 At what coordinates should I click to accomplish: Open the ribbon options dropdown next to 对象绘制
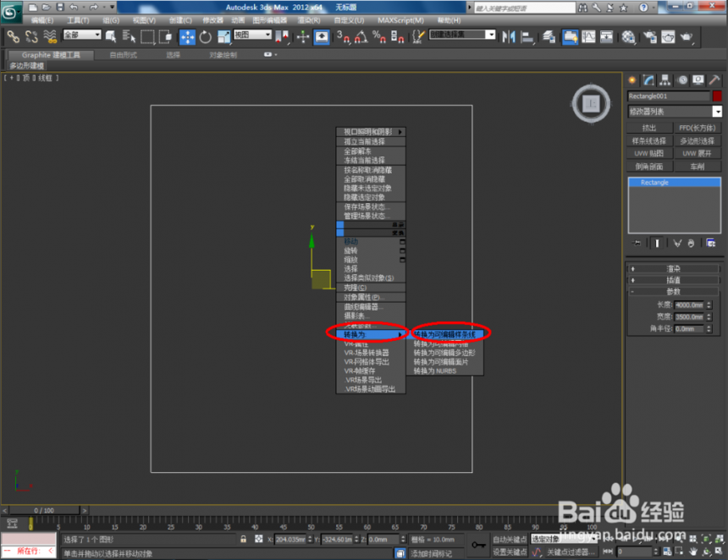coord(270,55)
